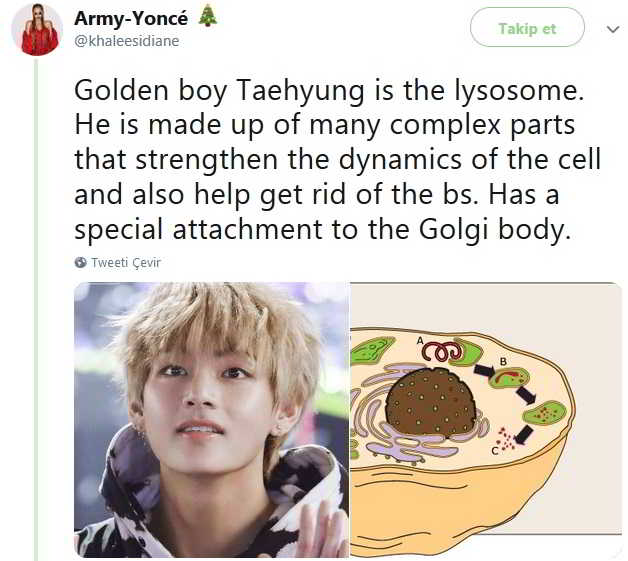
Task: Click label C in cell diagram
Action: pos(495,451)
